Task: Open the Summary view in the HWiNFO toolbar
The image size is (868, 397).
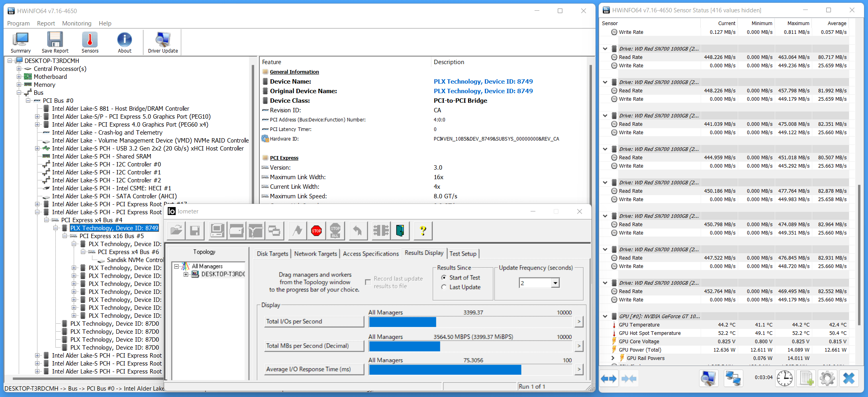Action: [x=21, y=43]
